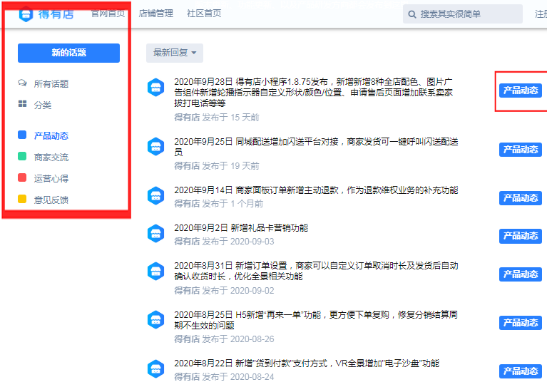The image size is (547, 392).
Task: Select the 产品动态 sidebar category
Action: [51, 135]
